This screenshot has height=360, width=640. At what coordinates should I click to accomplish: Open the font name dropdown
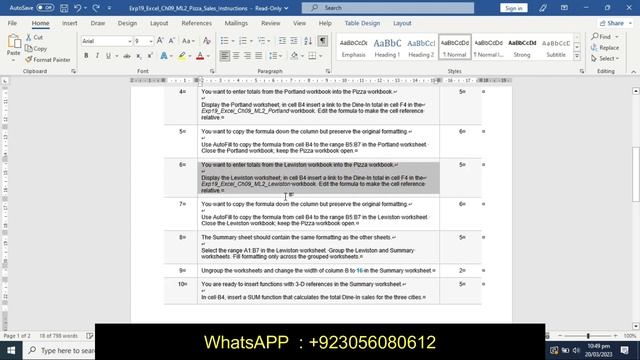point(130,41)
